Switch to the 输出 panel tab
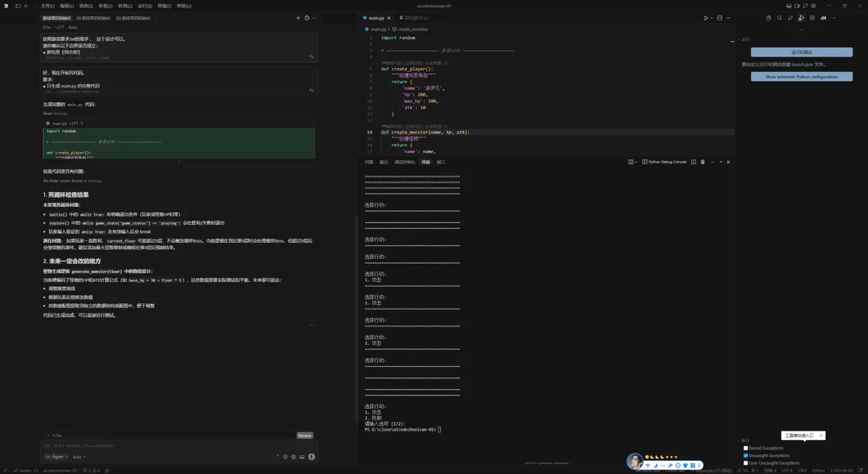 384,162
